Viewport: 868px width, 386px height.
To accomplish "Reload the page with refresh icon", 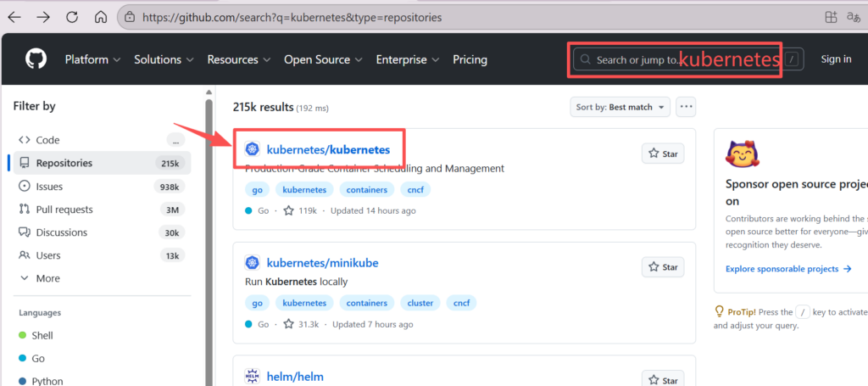I will pyautogui.click(x=72, y=17).
